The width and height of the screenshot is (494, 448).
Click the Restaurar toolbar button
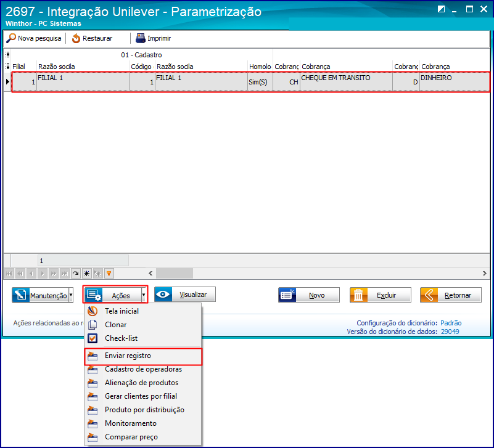click(92, 38)
